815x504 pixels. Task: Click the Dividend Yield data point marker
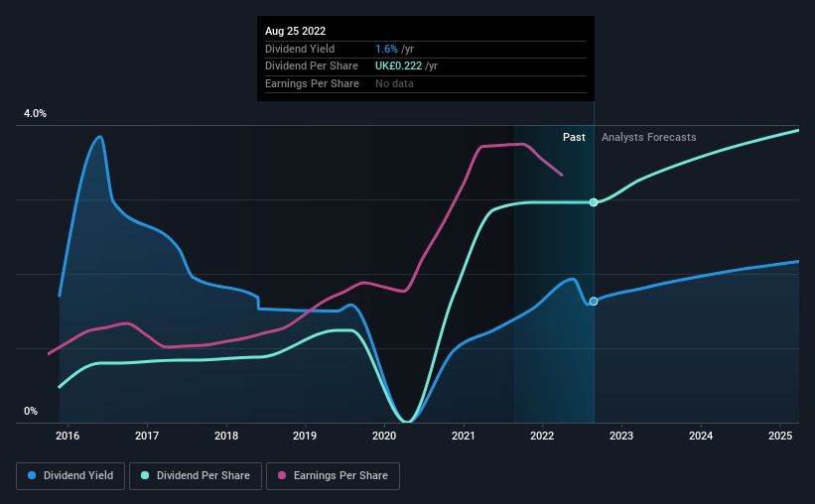coord(594,302)
